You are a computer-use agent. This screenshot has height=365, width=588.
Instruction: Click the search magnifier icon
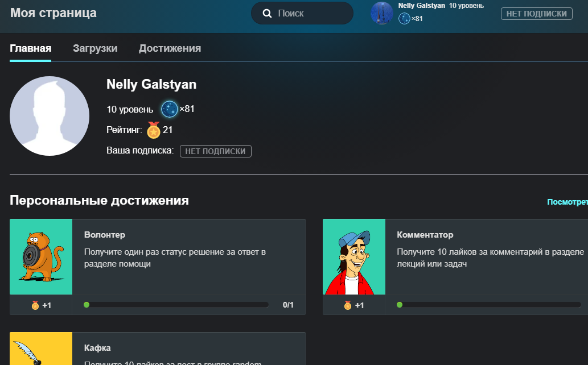267,14
